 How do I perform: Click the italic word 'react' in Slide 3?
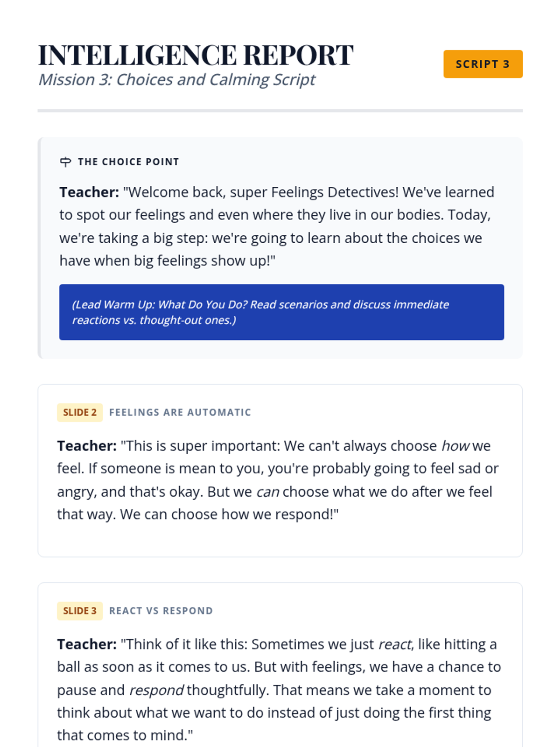[395, 644]
